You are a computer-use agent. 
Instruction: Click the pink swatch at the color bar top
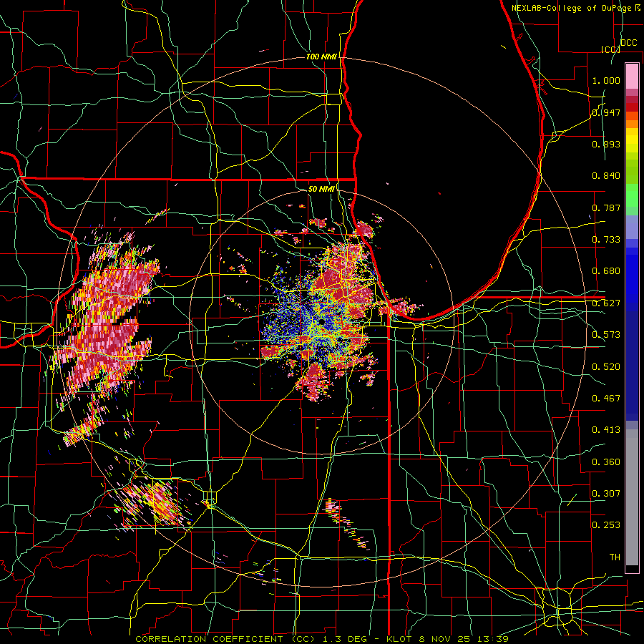click(632, 76)
